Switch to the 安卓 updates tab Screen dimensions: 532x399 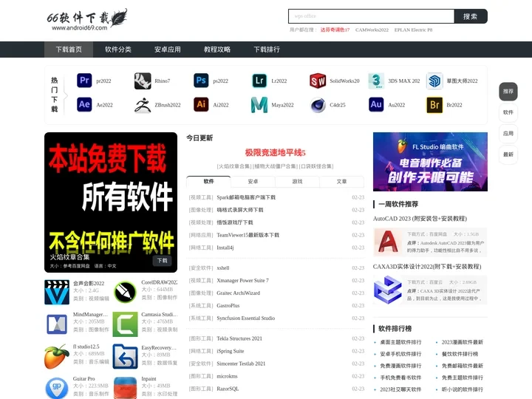[253, 182]
